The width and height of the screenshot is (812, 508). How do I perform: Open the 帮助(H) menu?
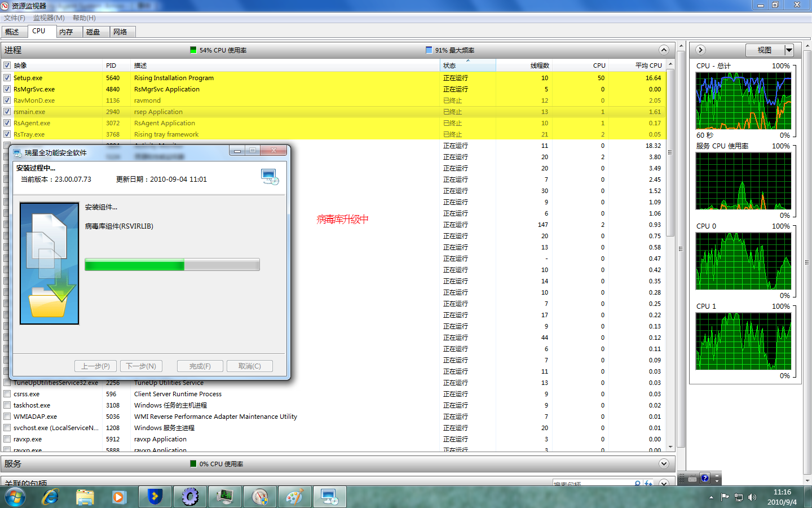84,18
